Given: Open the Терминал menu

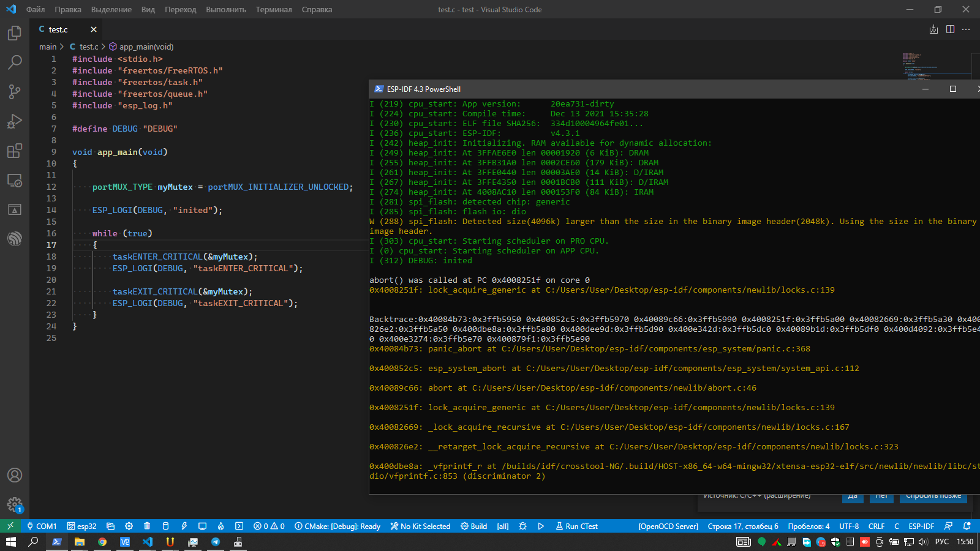Looking at the screenshot, I should (273, 9).
